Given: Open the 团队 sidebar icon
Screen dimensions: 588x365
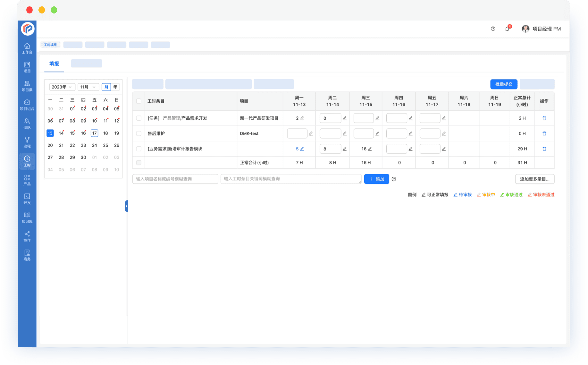Looking at the screenshot, I should pyautogui.click(x=27, y=124).
